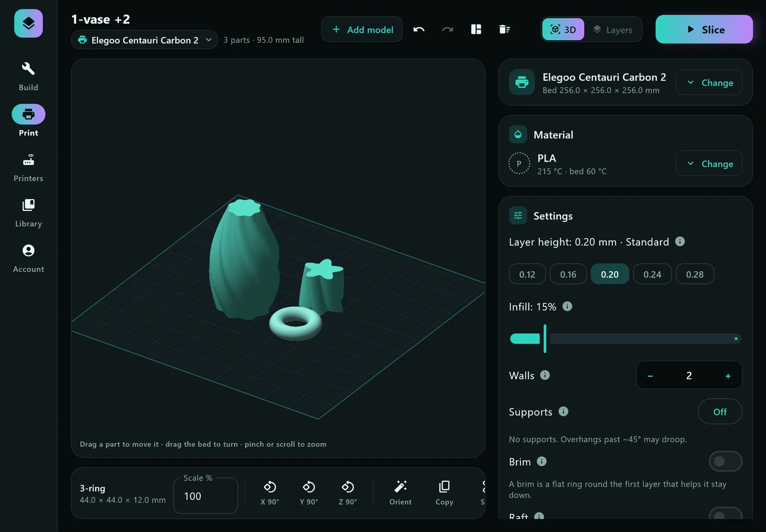Click the arrange layout grid icon
The height and width of the screenshot is (532, 766).
coord(476,30)
